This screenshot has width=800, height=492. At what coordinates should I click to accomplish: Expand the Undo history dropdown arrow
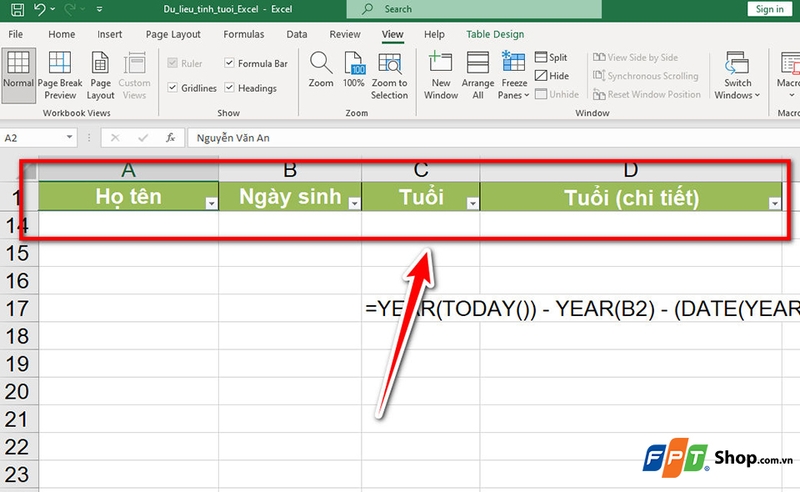click(53, 9)
